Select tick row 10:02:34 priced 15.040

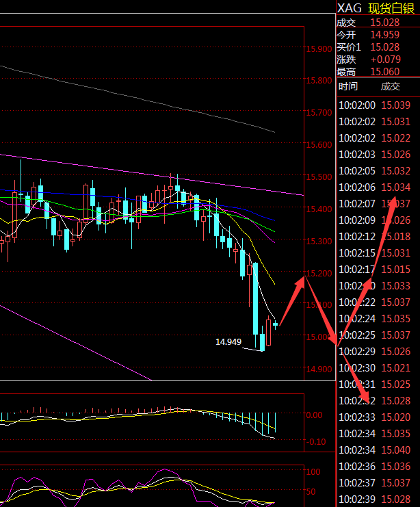pos(374,450)
